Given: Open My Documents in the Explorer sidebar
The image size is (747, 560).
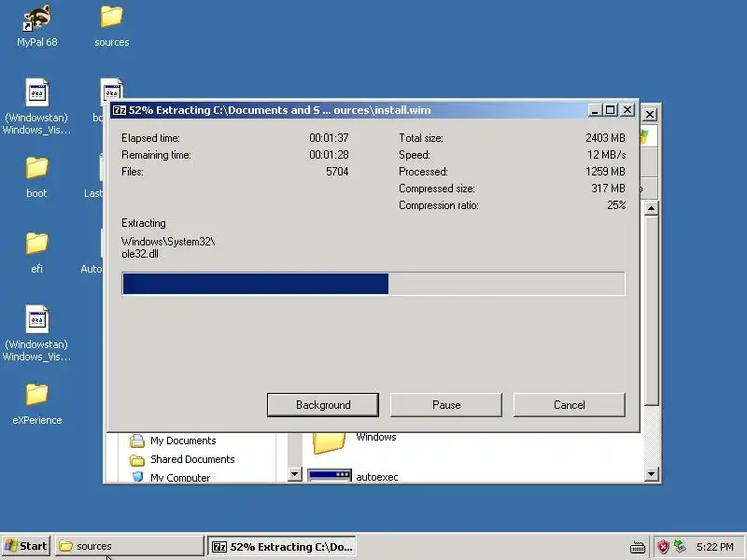Looking at the screenshot, I should click(173, 441).
